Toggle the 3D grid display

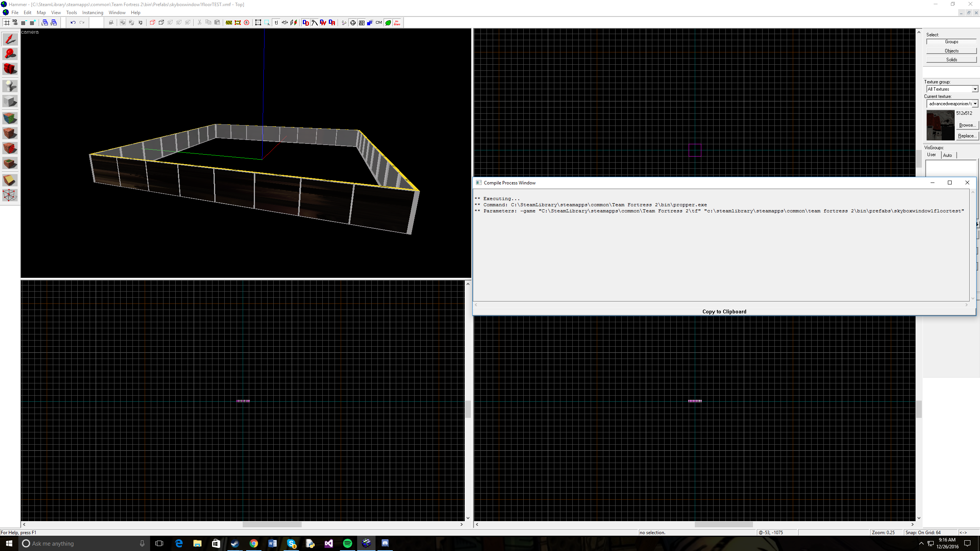(x=15, y=23)
